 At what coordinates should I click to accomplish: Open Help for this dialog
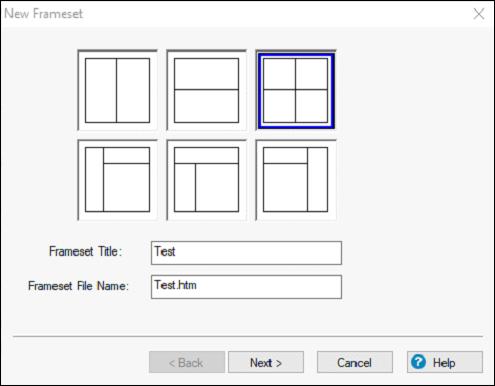click(x=445, y=362)
